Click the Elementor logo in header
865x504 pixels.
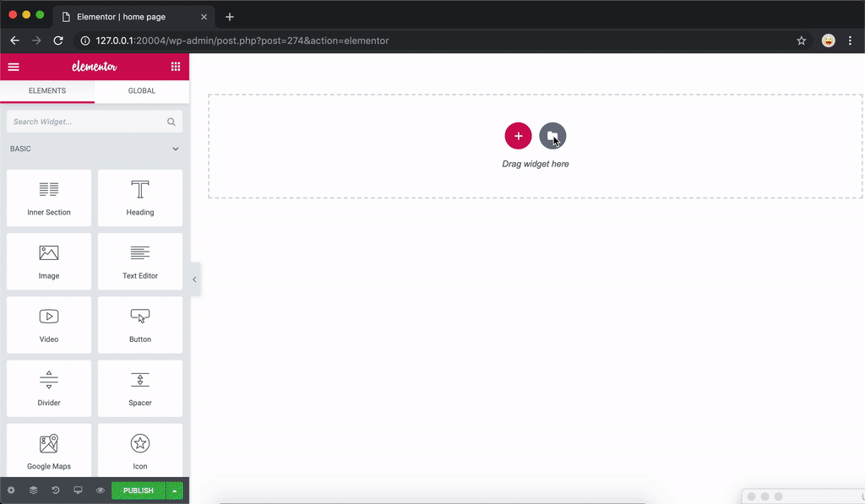[95, 67]
